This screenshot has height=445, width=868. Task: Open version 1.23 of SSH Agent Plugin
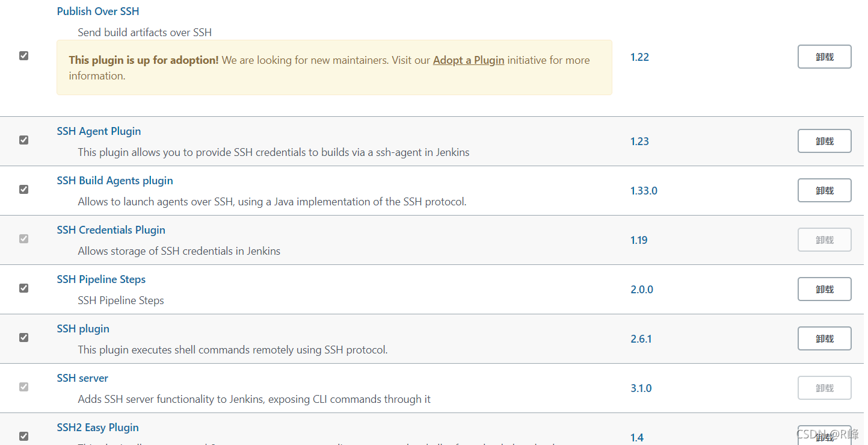tap(639, 142)
